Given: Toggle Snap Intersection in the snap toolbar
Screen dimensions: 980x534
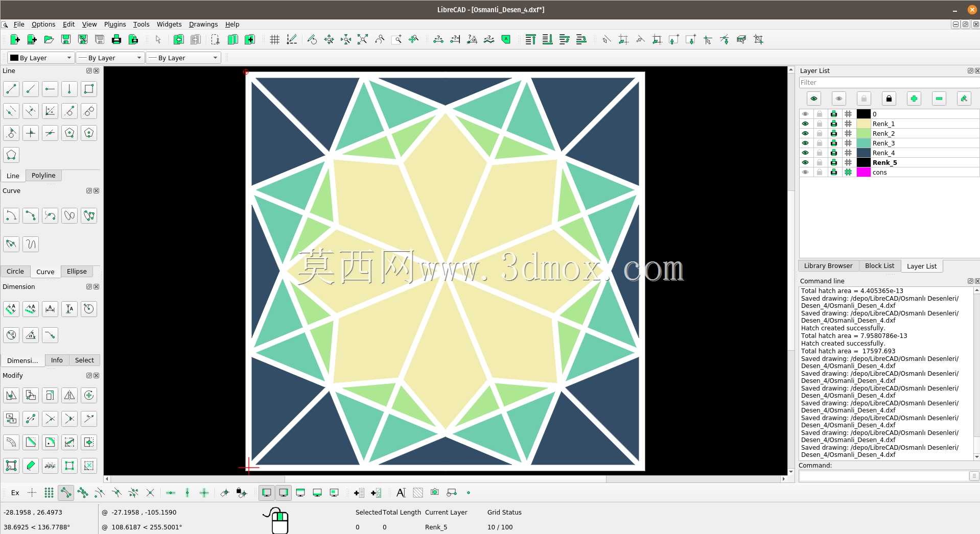Looking at the screenshot, I should (x=150, y=493).
